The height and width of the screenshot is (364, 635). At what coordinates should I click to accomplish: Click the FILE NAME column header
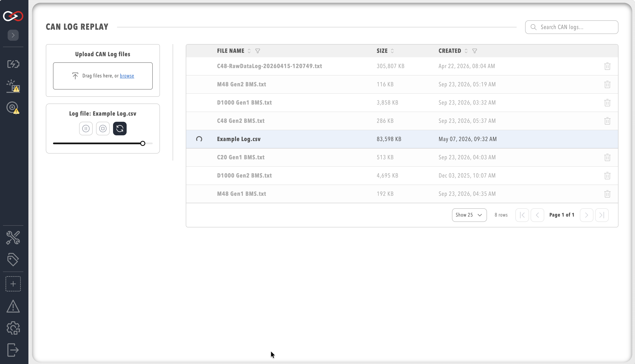[230, 51]
